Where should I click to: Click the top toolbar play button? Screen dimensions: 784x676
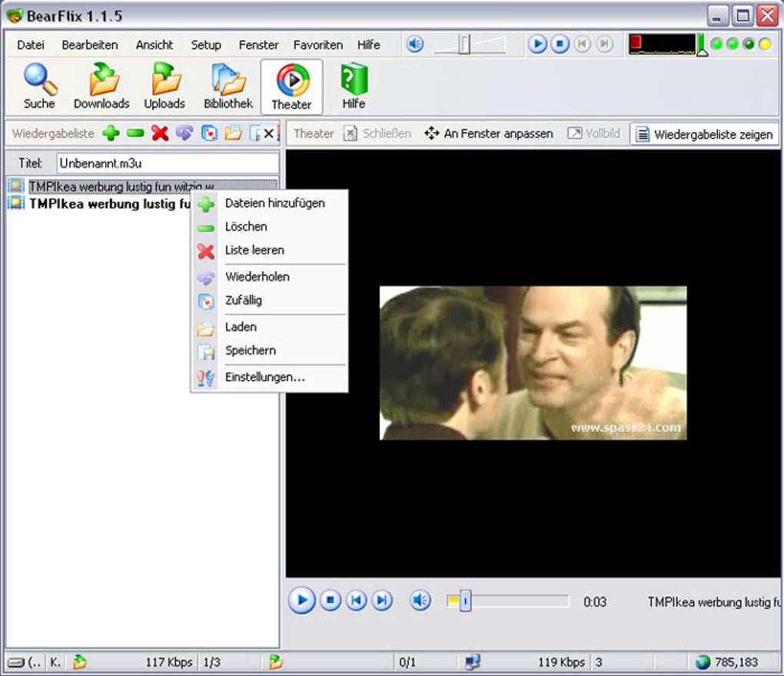[537, 45]
